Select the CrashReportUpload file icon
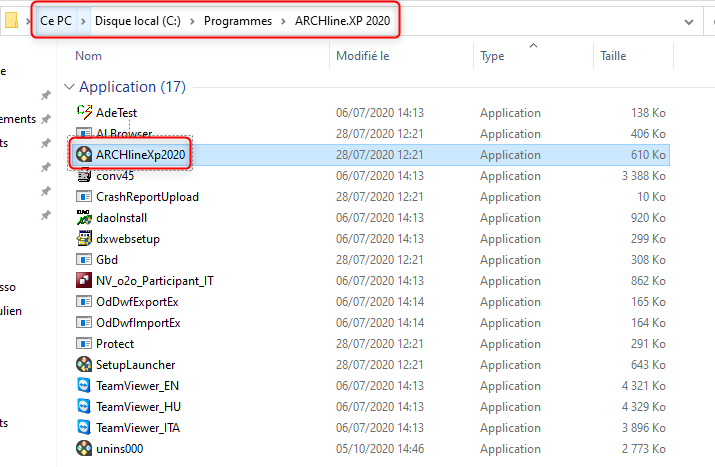 [84, 197]
